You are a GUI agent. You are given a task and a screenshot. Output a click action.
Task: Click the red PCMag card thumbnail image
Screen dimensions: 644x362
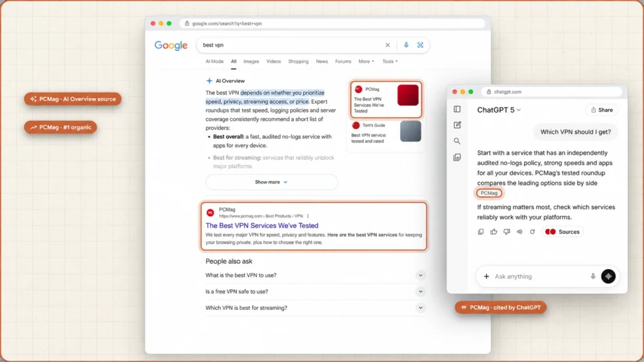coord(408,96)
